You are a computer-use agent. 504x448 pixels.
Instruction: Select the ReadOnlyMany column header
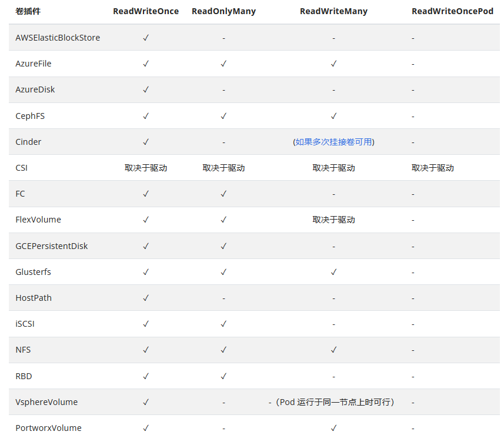coord(223,11)
